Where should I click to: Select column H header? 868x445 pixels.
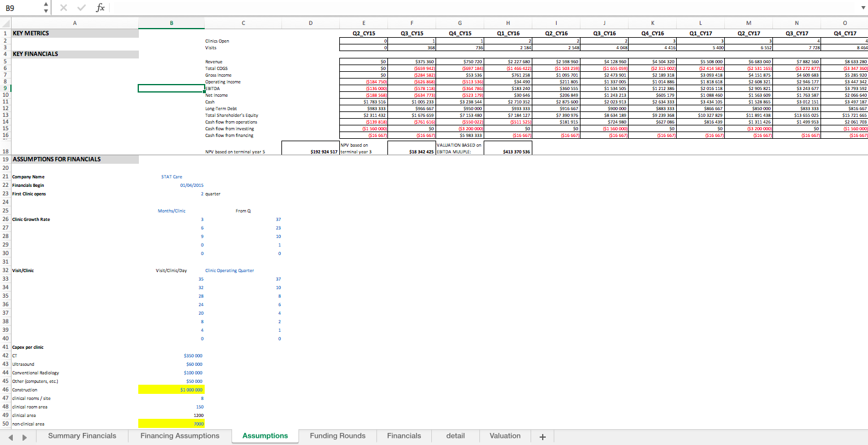508,24
